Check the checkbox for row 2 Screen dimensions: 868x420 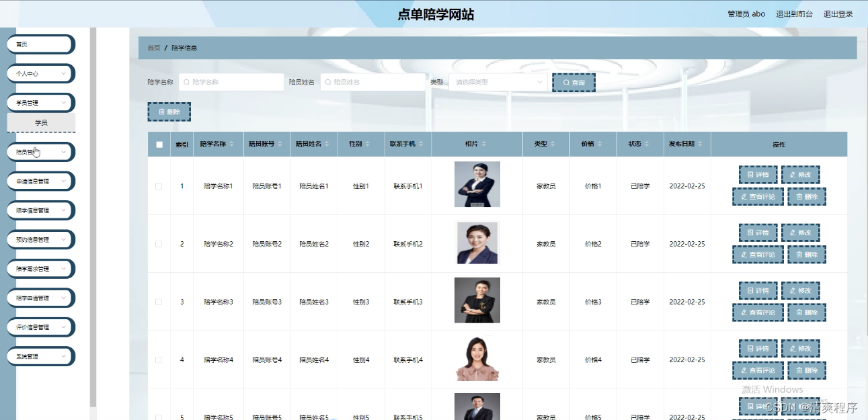(x=159, y=244)
